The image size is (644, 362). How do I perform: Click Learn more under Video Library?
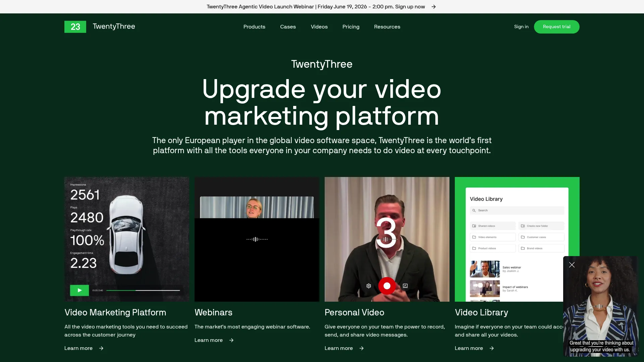(x=469, y=348)
